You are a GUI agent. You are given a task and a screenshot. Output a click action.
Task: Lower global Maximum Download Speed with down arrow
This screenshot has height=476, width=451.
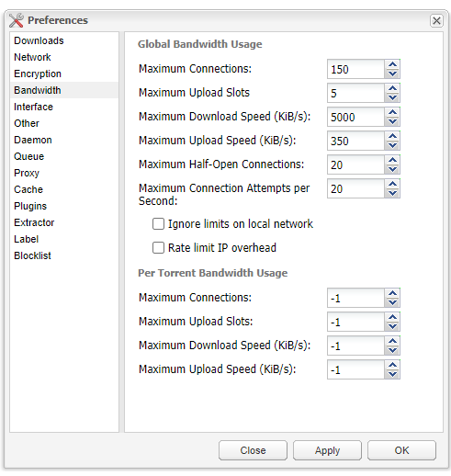pyautogui.click(x=392, y=121)
